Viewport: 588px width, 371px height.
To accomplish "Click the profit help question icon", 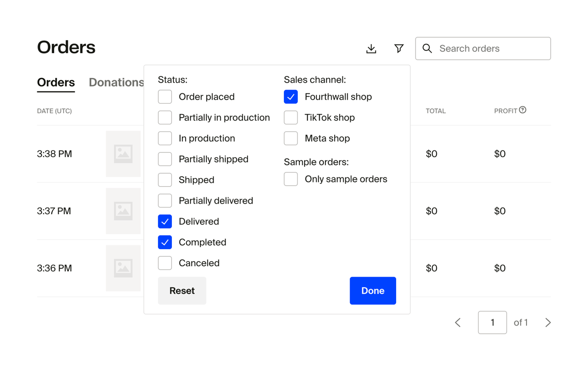I will coord(523,110).
